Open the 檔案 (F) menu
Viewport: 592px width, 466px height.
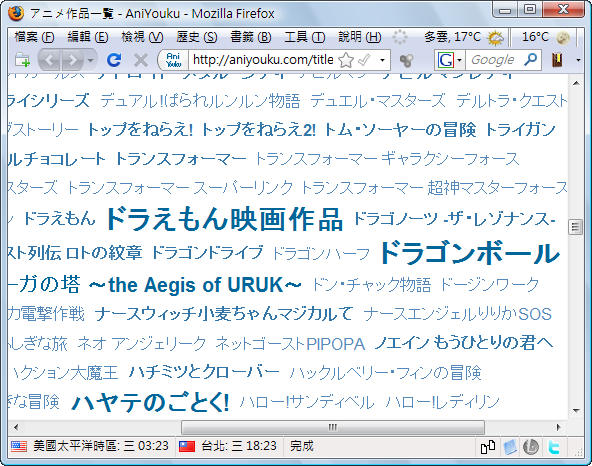point(34,37)
